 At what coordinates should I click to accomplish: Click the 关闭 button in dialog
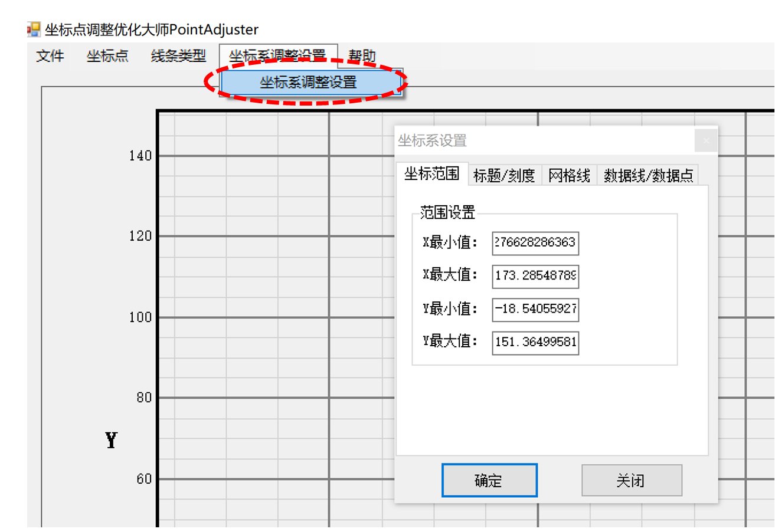click(x=632, y=480)
